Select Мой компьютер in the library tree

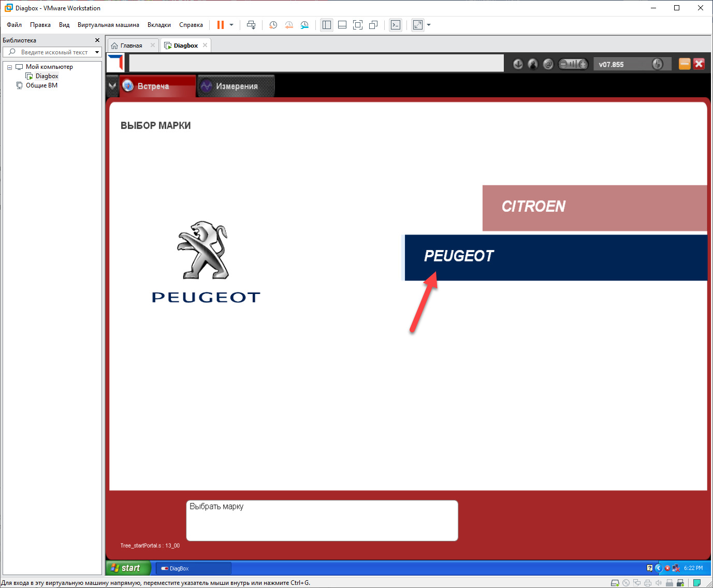49,67
